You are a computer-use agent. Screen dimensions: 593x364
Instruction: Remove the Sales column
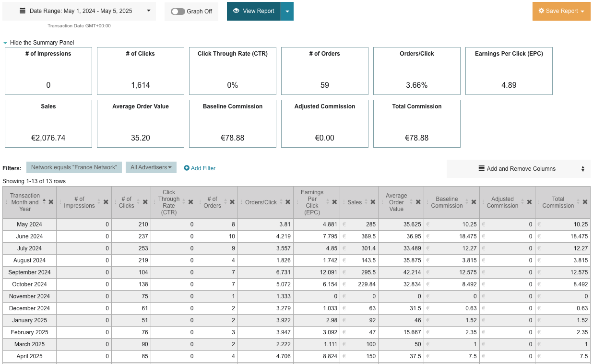(x=373, y=202)
